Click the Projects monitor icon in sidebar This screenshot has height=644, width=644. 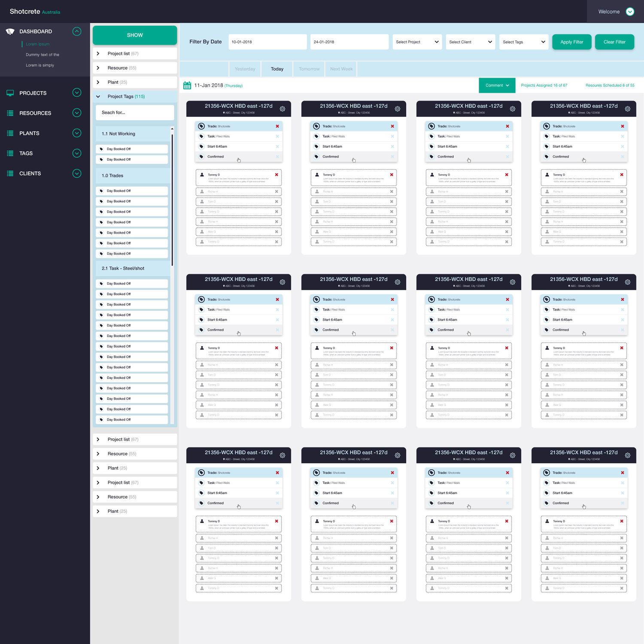pyautogui.click(x=10, y=93)
